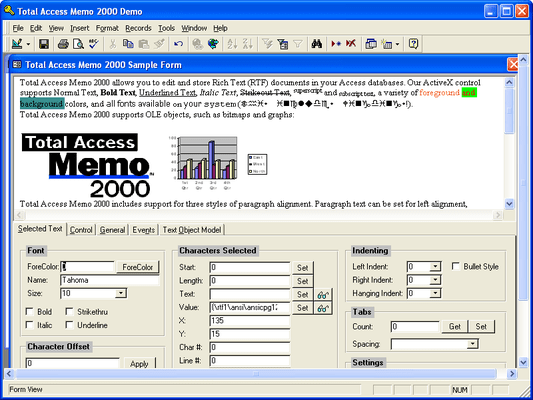This screenshot has height=400, width=533.
Task: Run the Spelling check icon
Action: pyautogui.click(x=93, y=44)
